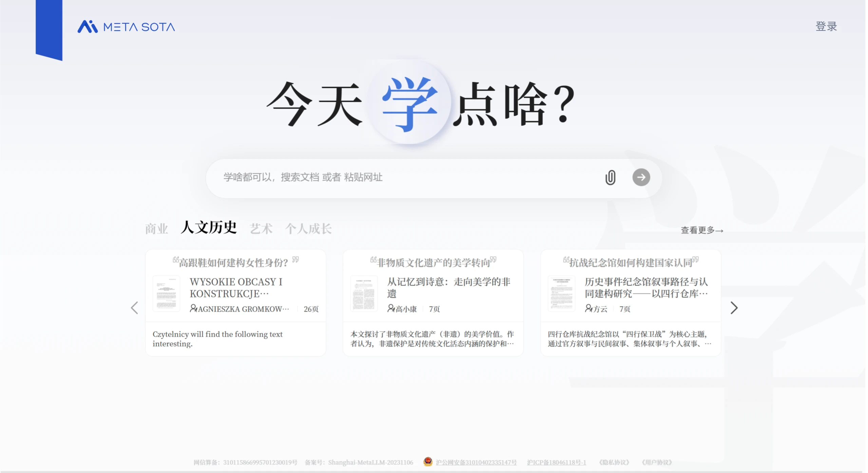Screen dimensions: 868x473
Task: Click the paperclip attachment icon in the search bar
Action: click(610, 177)
